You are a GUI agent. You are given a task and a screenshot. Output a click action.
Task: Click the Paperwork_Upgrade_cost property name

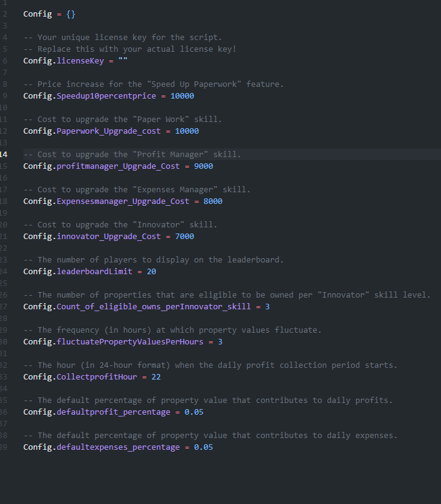click(x=108, y=131)
